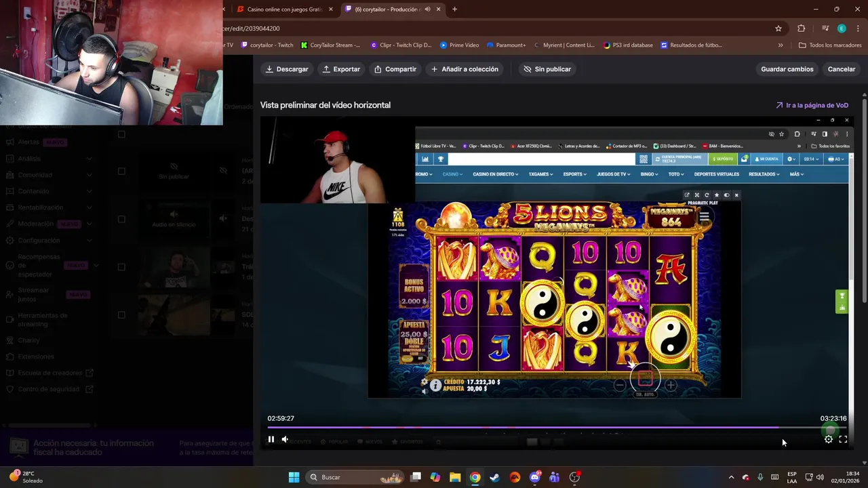
Task: Click the Descargar button
Action: coord(287,69)
